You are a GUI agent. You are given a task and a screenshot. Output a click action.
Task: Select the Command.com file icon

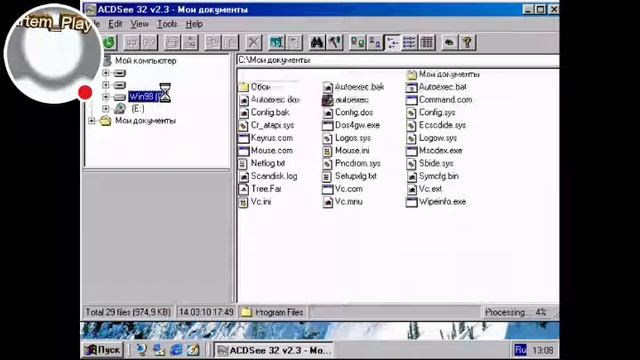[x=411, y=100]
